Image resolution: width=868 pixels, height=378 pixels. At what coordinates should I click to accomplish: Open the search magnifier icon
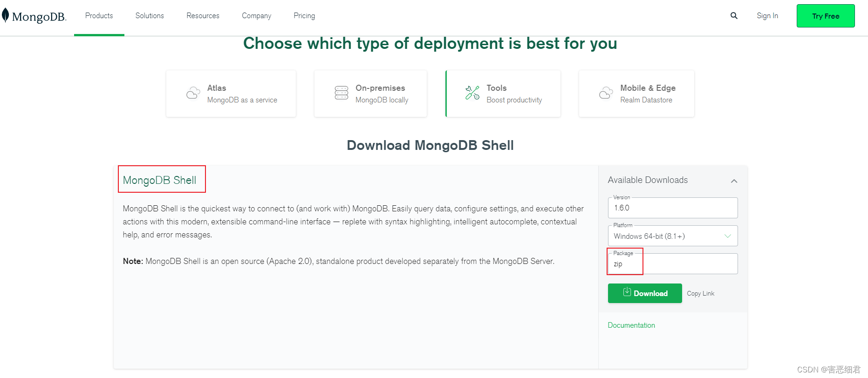[734, 16]
